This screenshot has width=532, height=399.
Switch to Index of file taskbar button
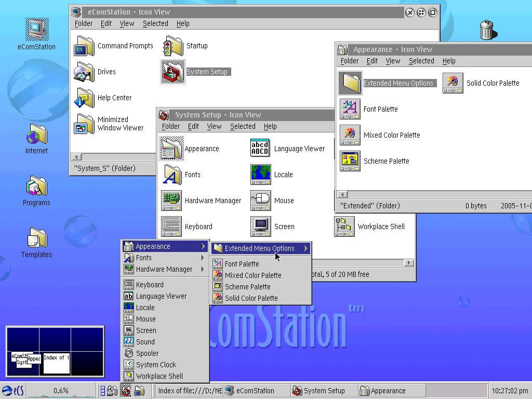(189, 391)
